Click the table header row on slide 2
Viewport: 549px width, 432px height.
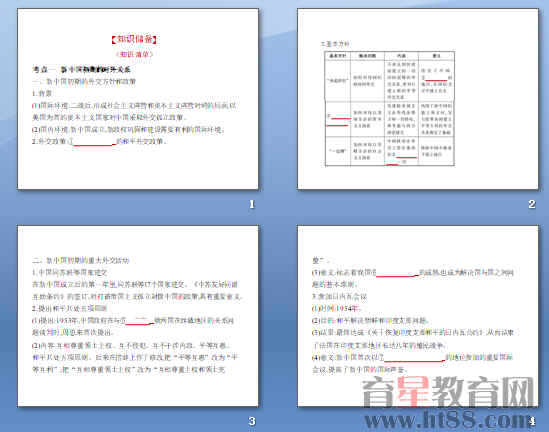[390, 56]
